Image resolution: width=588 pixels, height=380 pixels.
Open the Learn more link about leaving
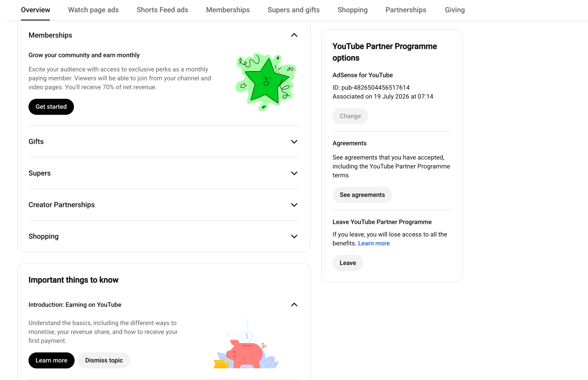click(374, 243)
